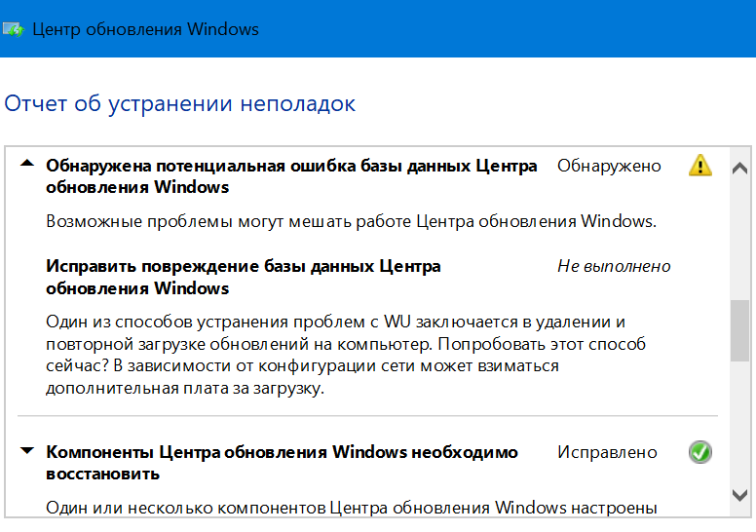Click the "Центр обновления Windows" window title

tap(146, 29)
